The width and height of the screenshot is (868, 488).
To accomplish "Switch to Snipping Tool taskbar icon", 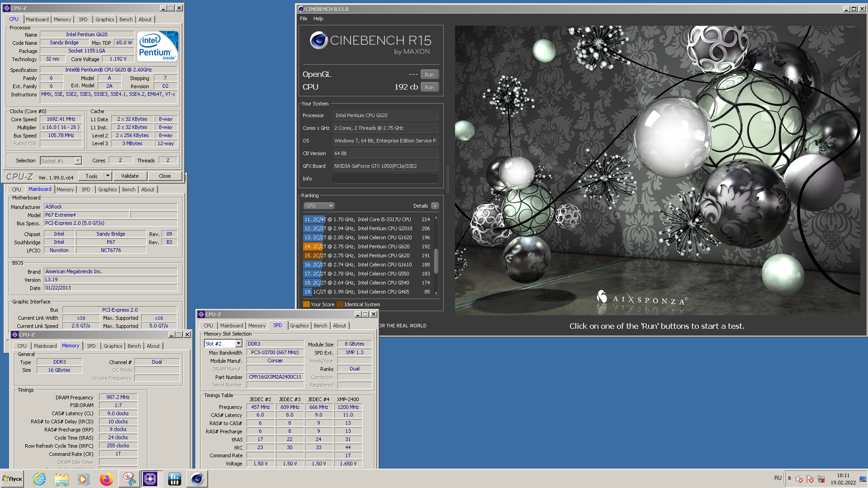I will pos(129,479).
